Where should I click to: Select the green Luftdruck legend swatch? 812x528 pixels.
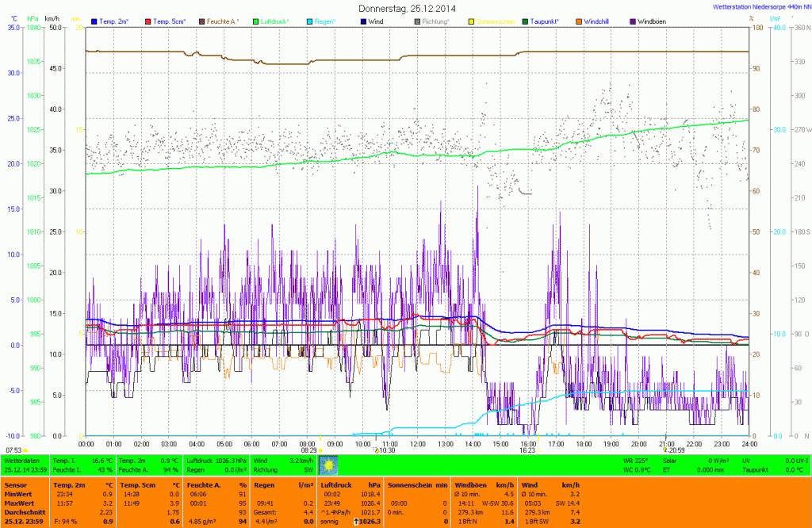256,21
